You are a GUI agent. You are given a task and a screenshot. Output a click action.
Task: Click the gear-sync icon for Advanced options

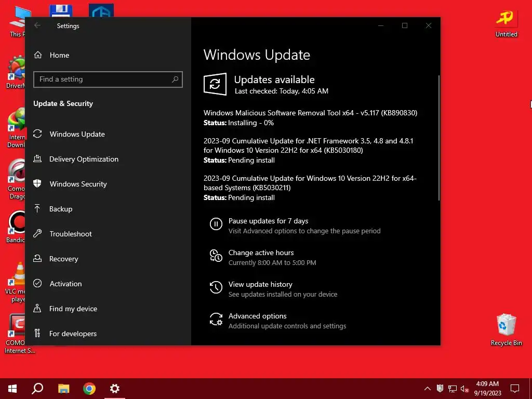pyautogui.click(x=216, y=320)
